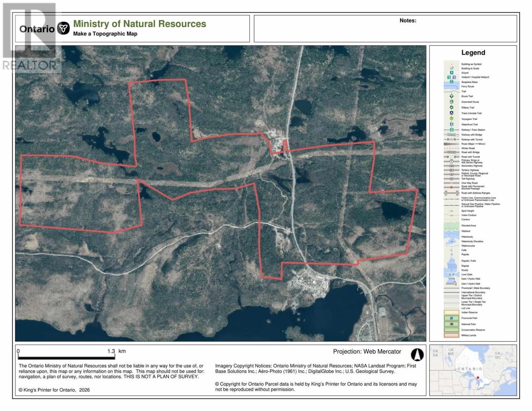Image resolution: width=532 pixels, height=411 pixels.
Task: Click the Wetland legend swatch
Action: [451, 231]
